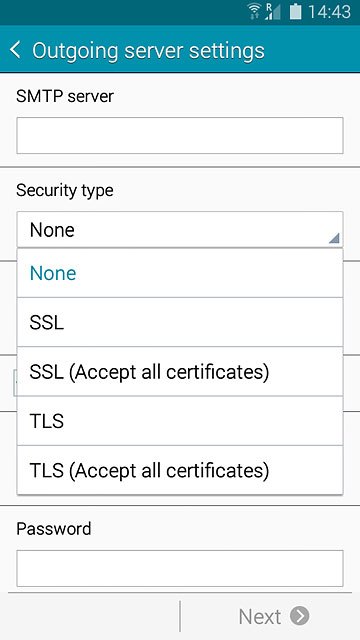Focus the Password input field
Viewport: 360px width, 640px height.
(x=180, y=568)
